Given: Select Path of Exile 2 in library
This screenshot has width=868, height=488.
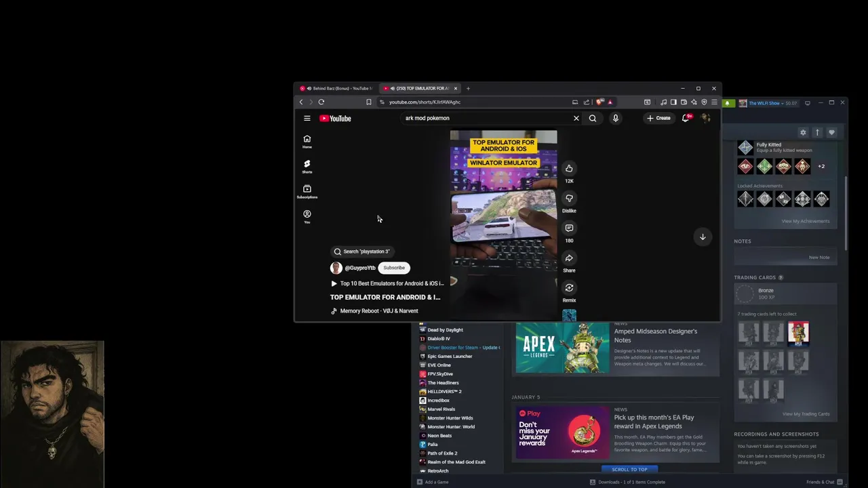Looking at the screenshot, I should click(x=442, y=453).
